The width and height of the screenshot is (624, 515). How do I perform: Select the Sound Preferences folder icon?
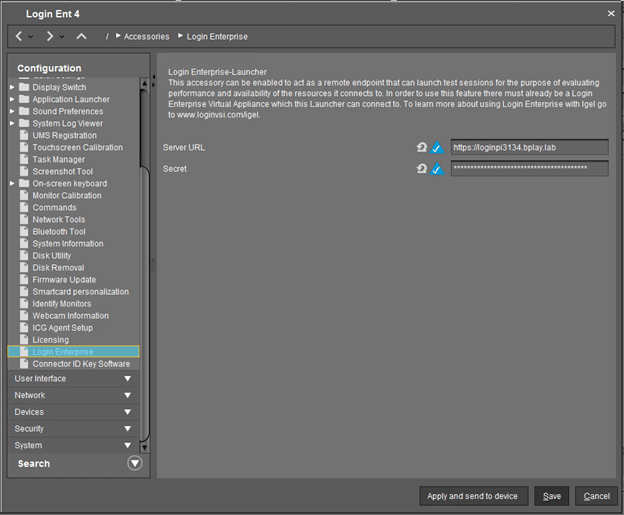(24, 111)
